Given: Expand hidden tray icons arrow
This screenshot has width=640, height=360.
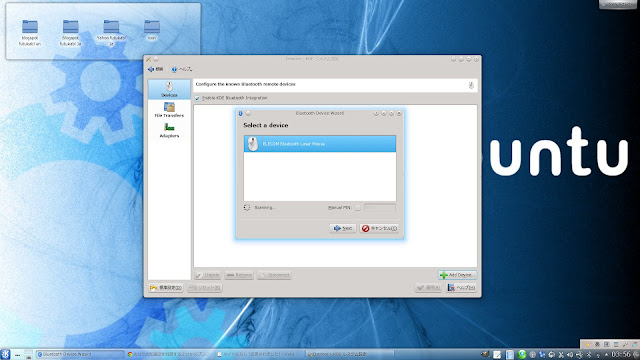Looking at the screenshot, I should coord(607,355).
